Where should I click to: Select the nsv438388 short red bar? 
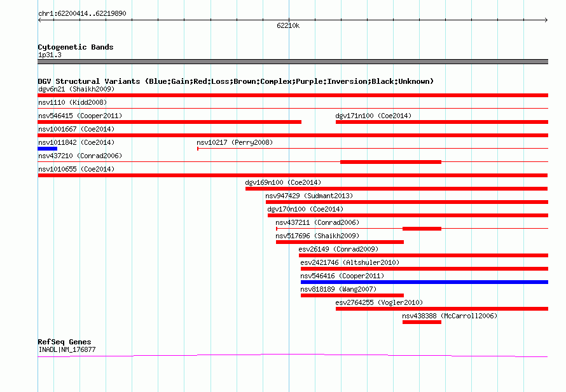[x=422, y=322]
